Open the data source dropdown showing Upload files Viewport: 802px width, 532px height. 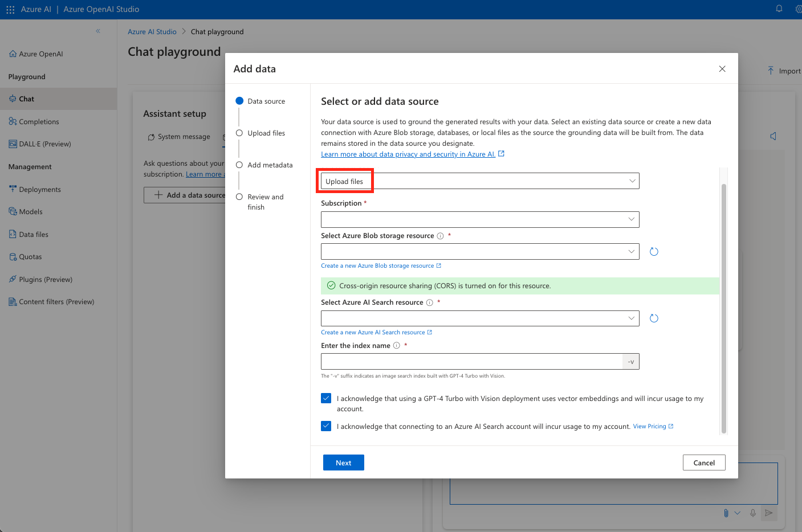click(480, 181)
